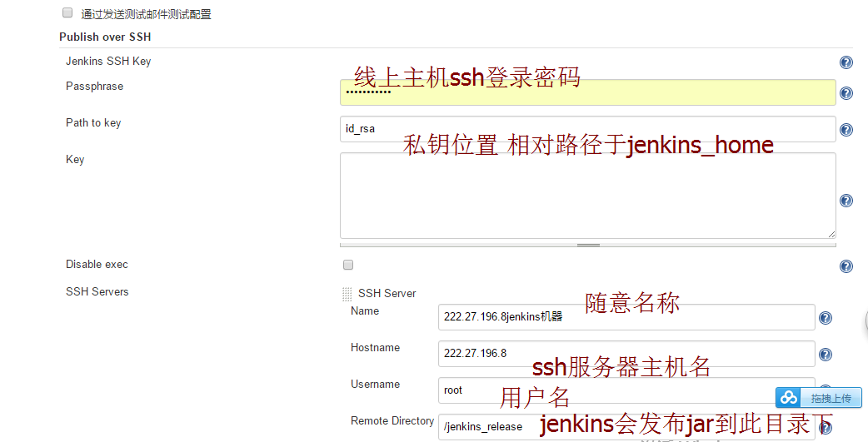Open help for Jenkins SSH Key

[846, 62]
